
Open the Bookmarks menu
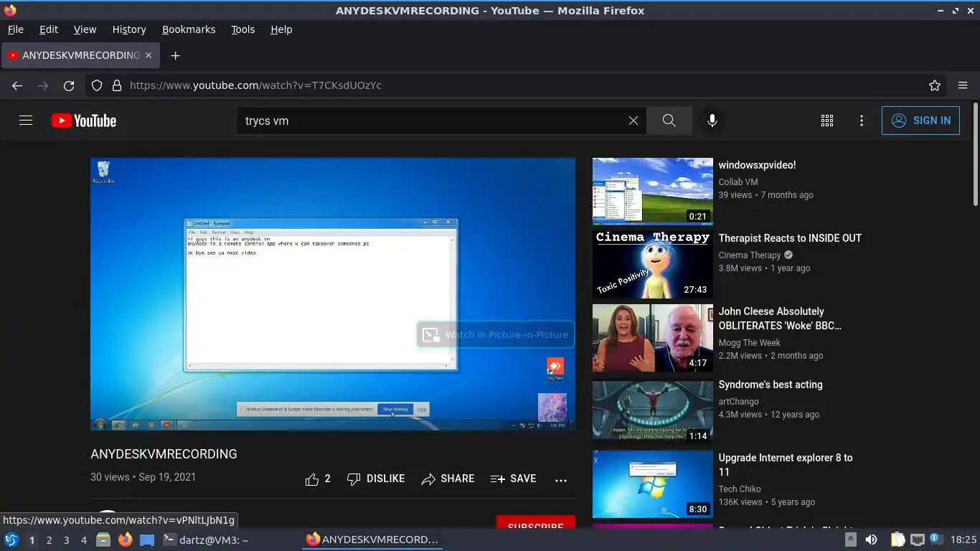coord(189,29)
